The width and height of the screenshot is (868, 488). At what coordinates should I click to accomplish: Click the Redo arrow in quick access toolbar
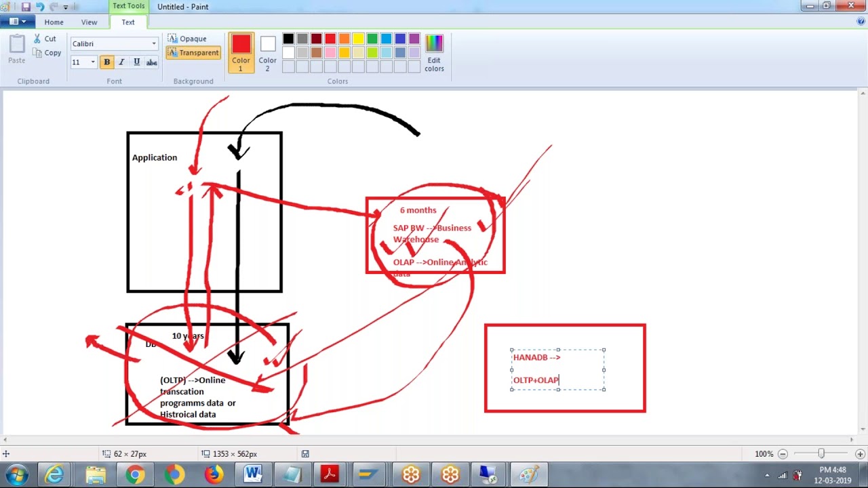coord(54,7)
